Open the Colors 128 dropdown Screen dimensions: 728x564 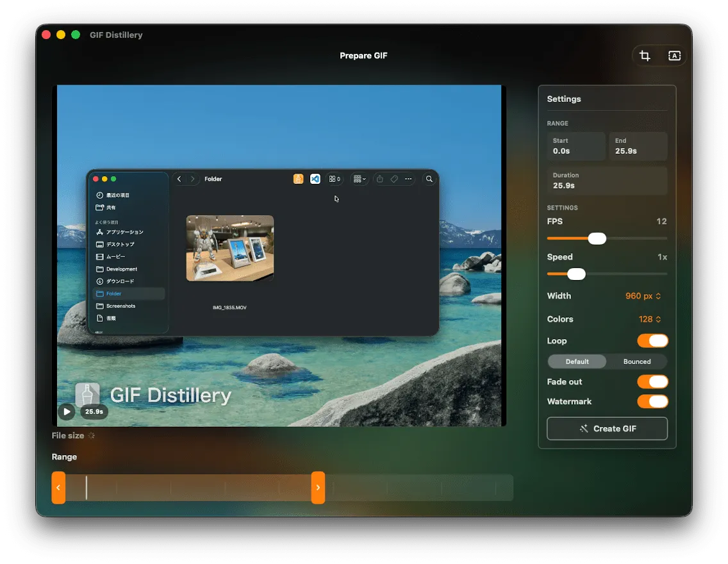coord(650,319)
